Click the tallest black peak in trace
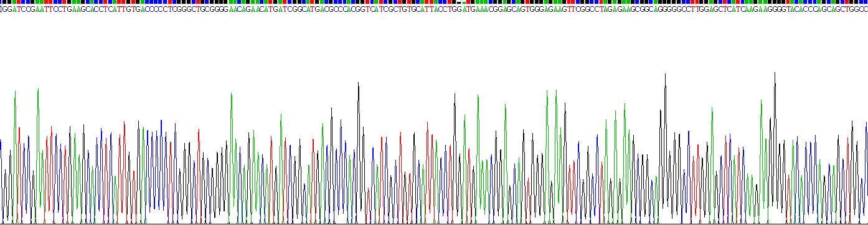The height and width of the screenshot is (225, 868). pyautogui.click(x=775, y=147)
